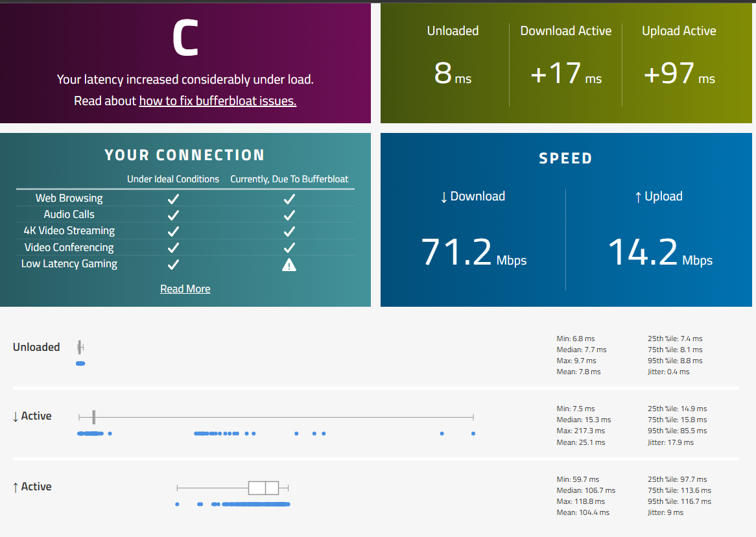Click Read More under Your Connection

coord(185,289)
